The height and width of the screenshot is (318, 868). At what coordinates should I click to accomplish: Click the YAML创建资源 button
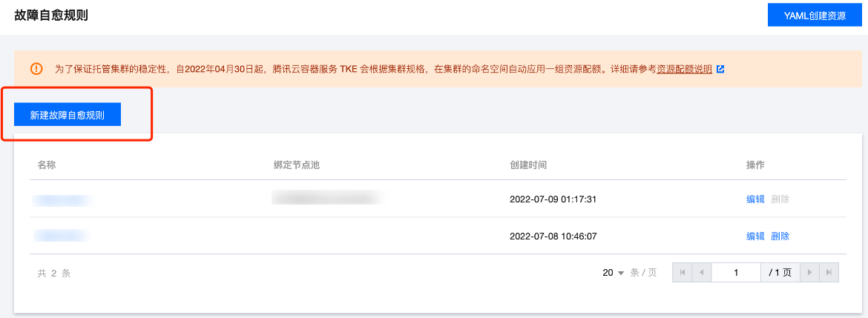click(x=815, y=16)
